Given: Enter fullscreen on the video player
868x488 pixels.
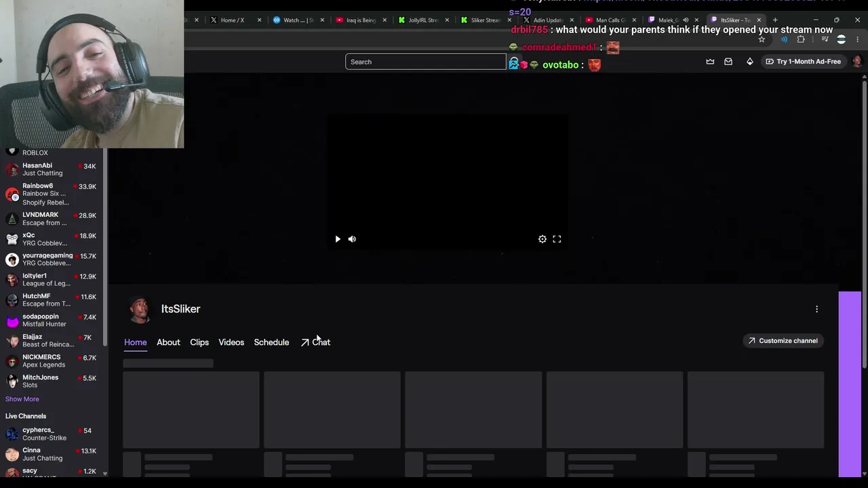Looking at the screenshot, I should 557,239.
